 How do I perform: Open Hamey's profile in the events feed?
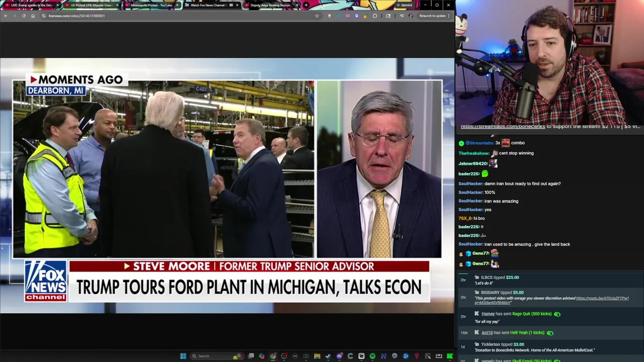[488, 314]
